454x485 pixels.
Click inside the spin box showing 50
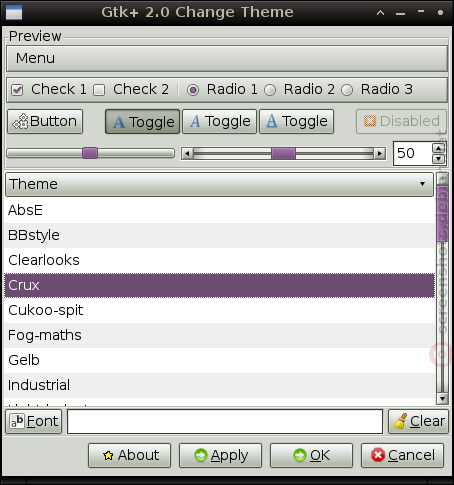[413, 153]
